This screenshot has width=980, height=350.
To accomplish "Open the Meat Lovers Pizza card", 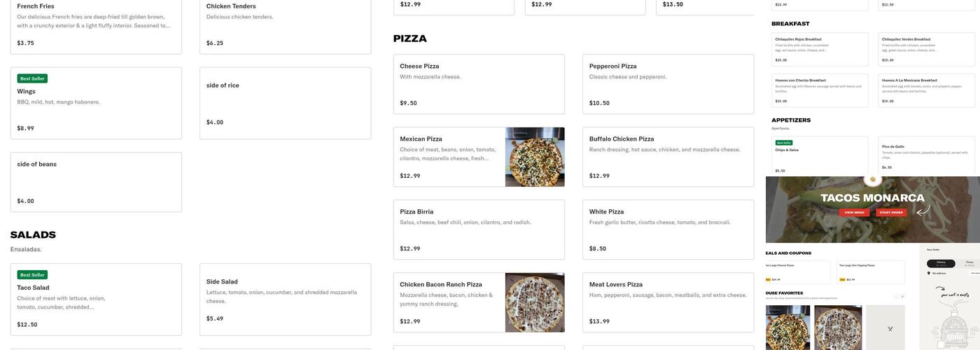I will click(x=668, y=302).
